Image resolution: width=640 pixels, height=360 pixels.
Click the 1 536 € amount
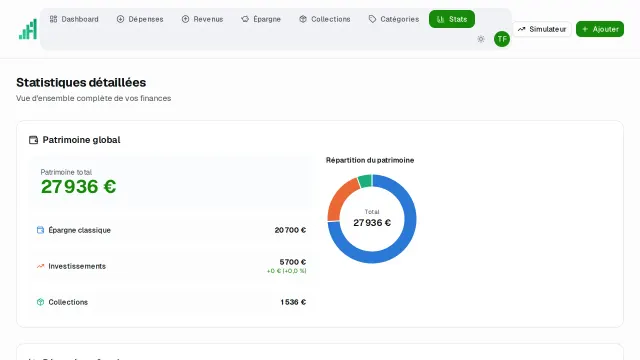(x=293, y=302)
